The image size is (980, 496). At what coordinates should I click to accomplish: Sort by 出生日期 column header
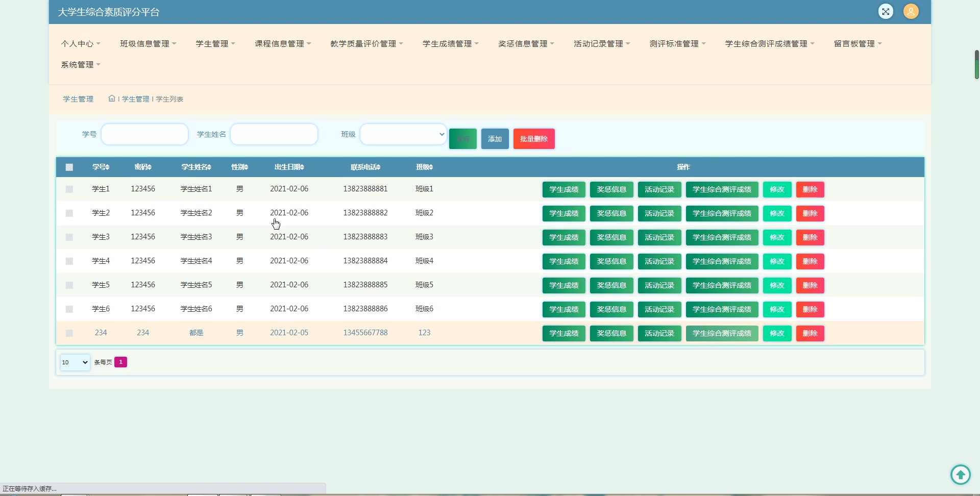pos(289,167)
